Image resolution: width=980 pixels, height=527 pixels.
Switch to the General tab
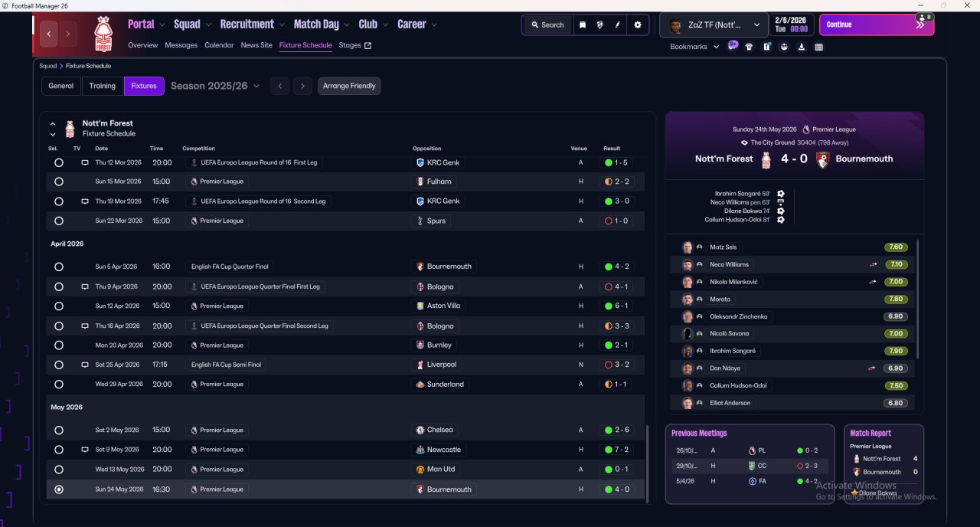tap(61, 86)
